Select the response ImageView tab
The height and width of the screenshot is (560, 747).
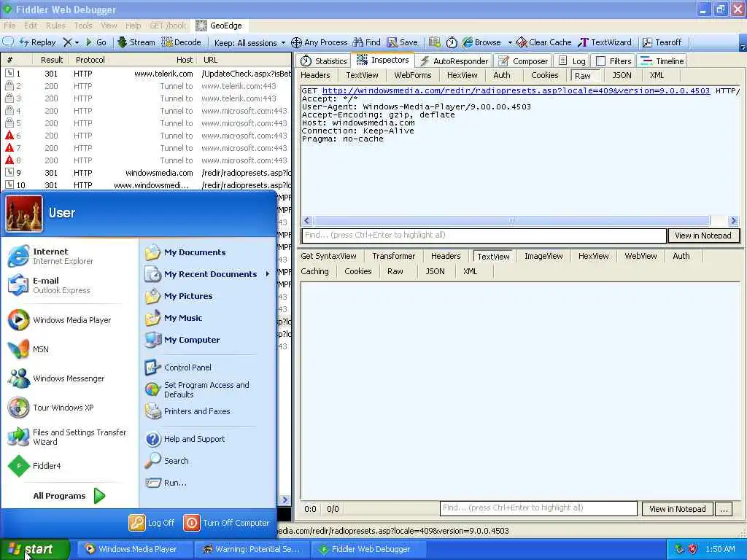[x=543, y=256]
